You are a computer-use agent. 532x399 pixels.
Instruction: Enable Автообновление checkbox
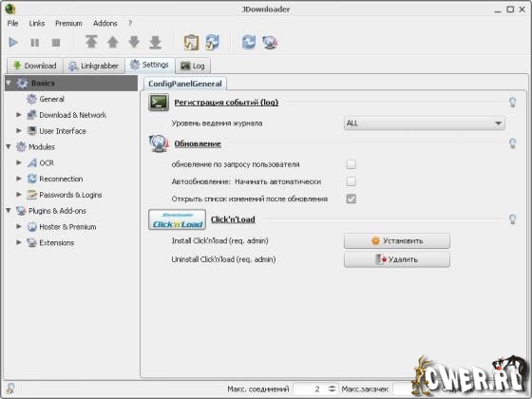coord(351,181)
